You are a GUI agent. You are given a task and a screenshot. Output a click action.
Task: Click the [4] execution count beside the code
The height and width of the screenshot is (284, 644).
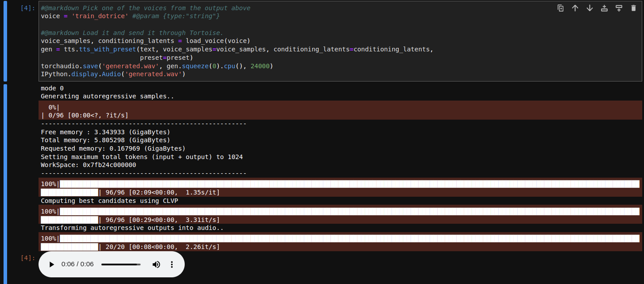(26, 8)
